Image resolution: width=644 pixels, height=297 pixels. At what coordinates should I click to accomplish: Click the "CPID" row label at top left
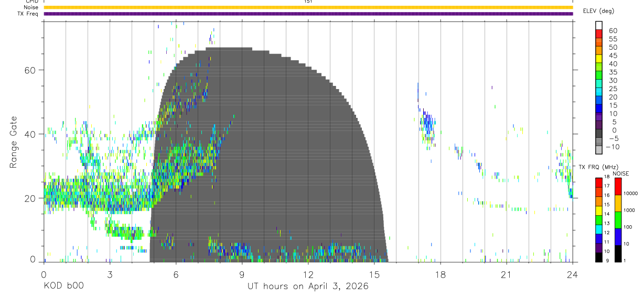[31, 2]
